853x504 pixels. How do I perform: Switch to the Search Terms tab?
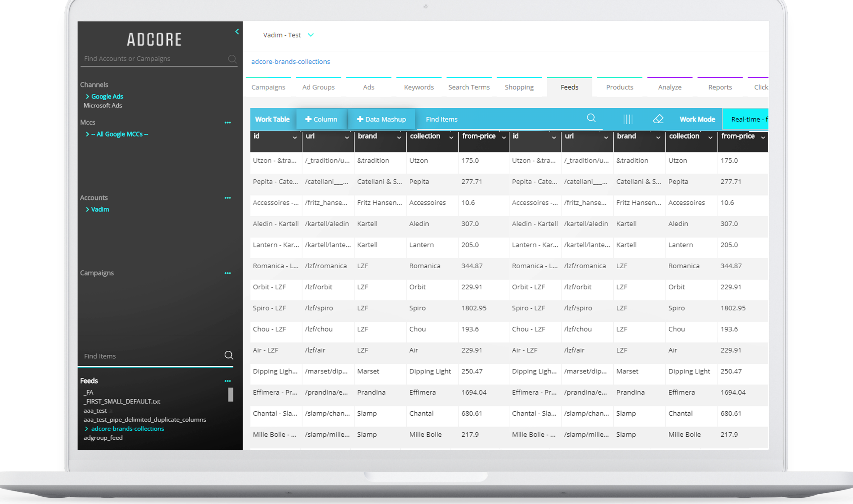click(x=469, y=87)
